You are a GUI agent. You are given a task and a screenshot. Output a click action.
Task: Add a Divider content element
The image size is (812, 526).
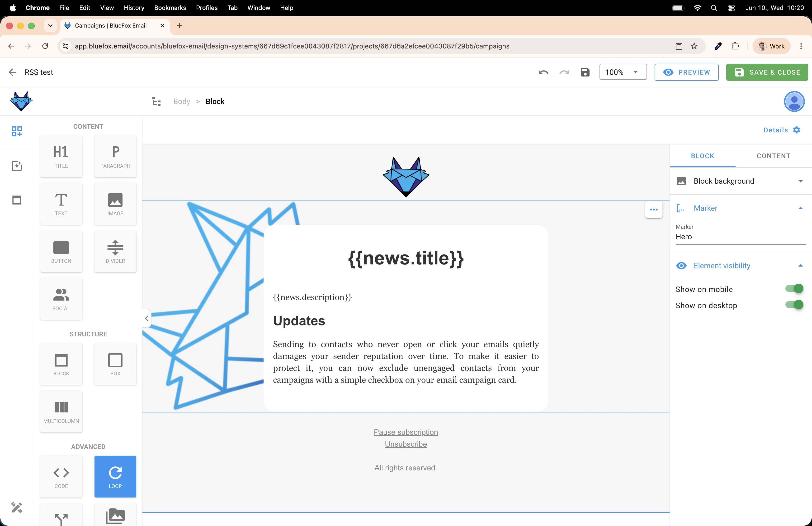point(115,251)
